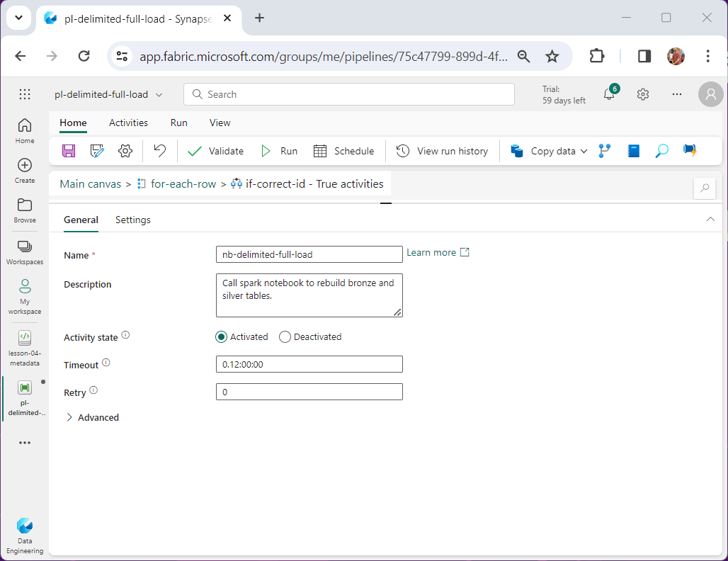Image resolution: width=728 pixels, height=561 pixels.
Task: Open My workspace in sidebar
Action: [25, 297]
